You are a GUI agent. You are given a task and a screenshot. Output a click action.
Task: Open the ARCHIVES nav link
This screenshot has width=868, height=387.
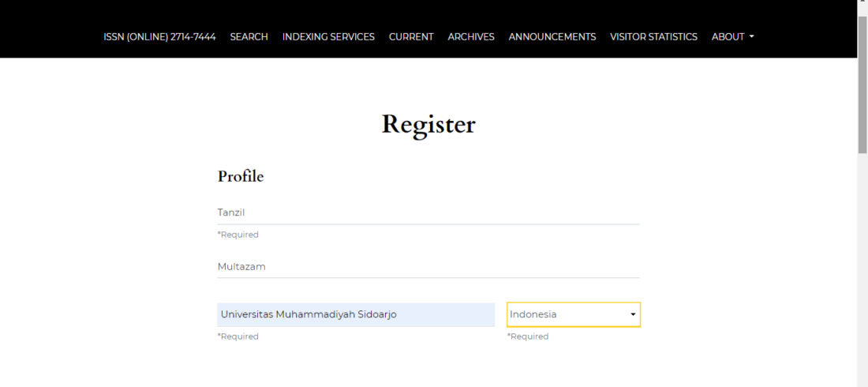point(471,37)
